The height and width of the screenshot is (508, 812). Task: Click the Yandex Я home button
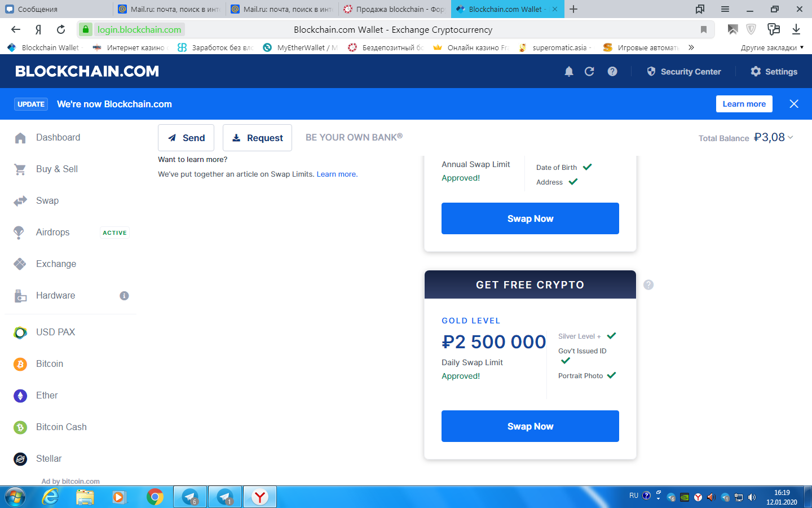38,29
